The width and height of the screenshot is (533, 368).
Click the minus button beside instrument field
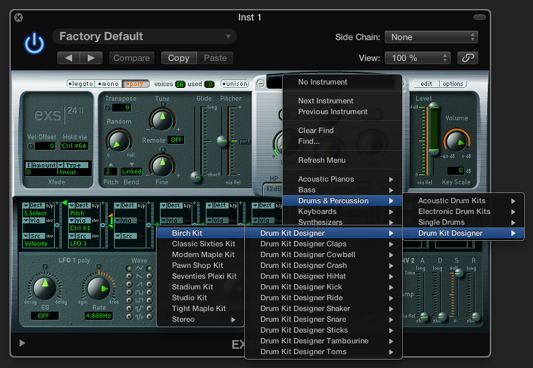click(260, 83)
